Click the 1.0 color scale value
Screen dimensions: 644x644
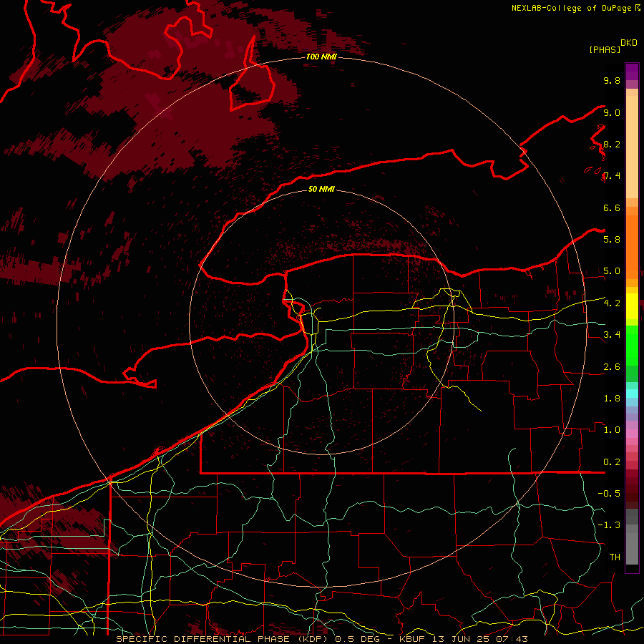(612, 429)
